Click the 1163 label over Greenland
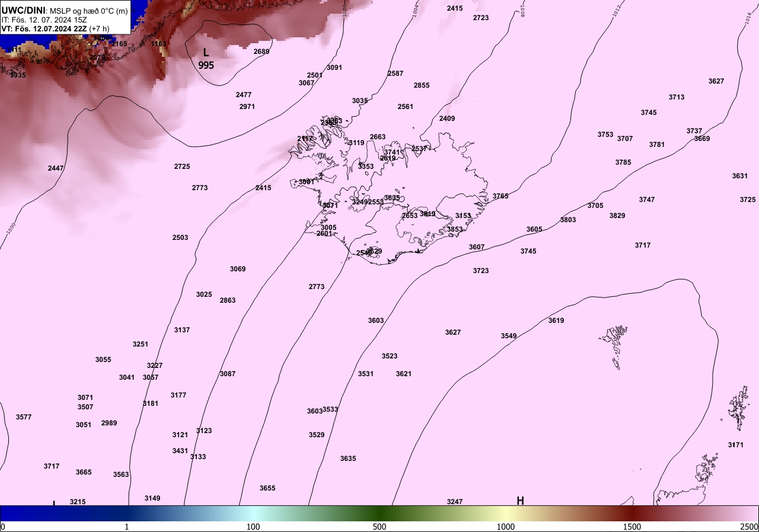The height and width of the screenshot is (532, 759). pyautogui.click(x=158, y=44)
